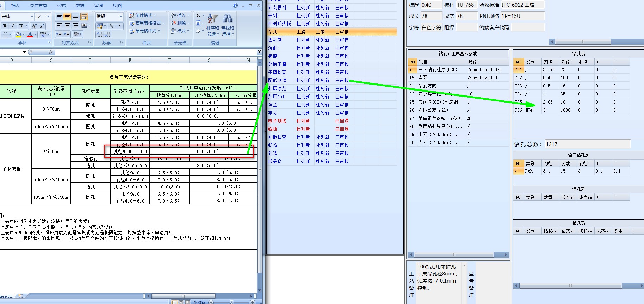Click decrease decimal places icon
644x304 pixels.
[x=107, y=35]
